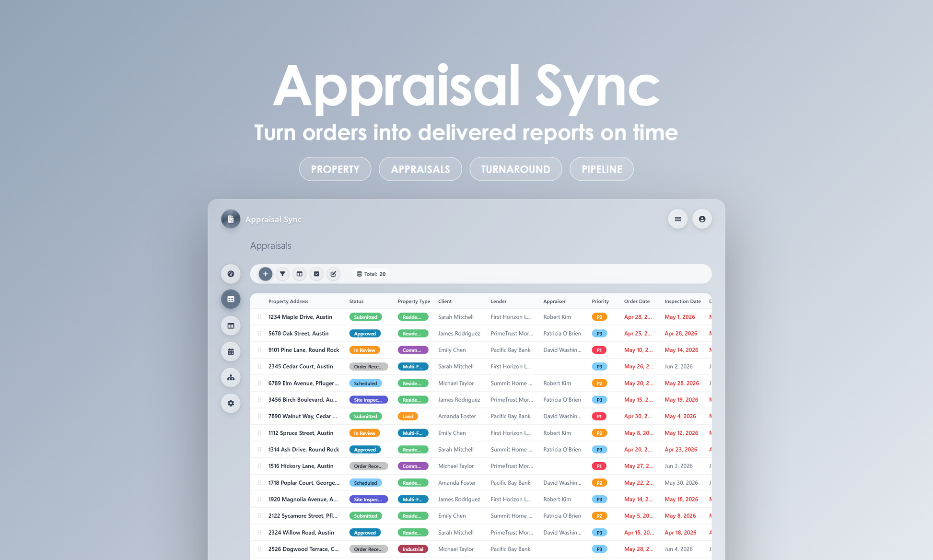Click drag handle for 1112 Spruce Street row

259,433
